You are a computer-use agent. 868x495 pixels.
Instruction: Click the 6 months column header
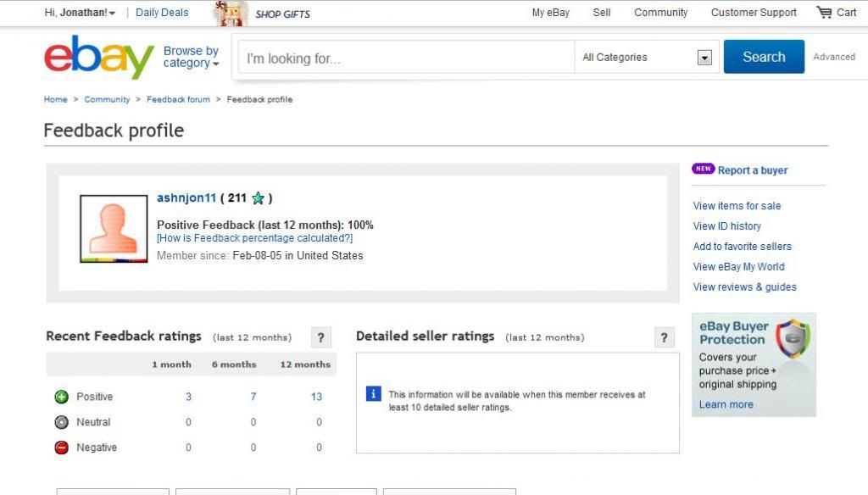[234, 364]
